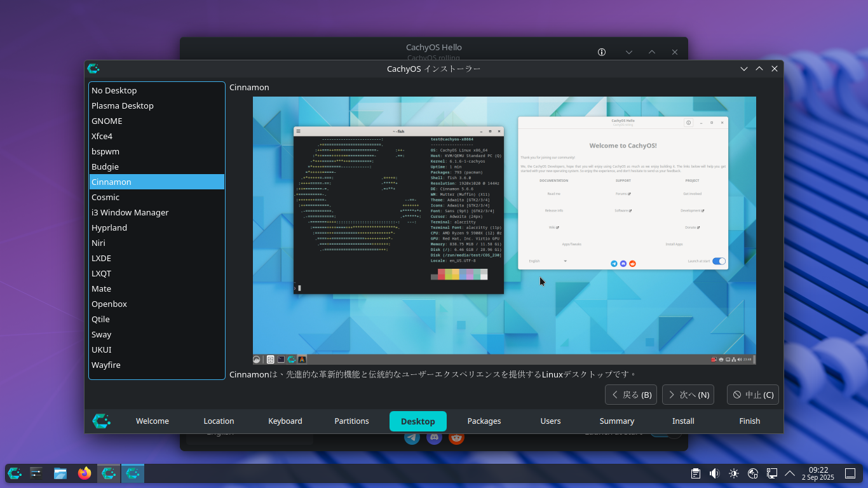Open the CachyOS application launcher
Viewport: 868px width, 488px height.
point(15,473)
